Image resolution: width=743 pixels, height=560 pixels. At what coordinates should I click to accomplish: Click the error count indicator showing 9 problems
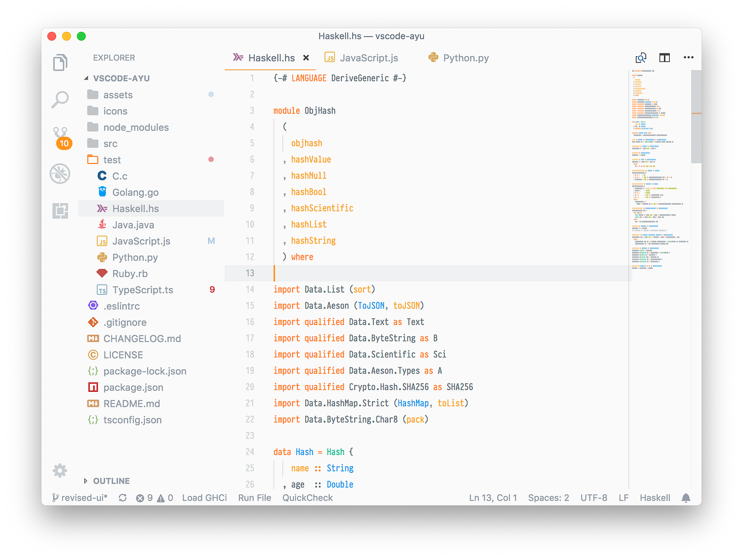tap(144, 497)
